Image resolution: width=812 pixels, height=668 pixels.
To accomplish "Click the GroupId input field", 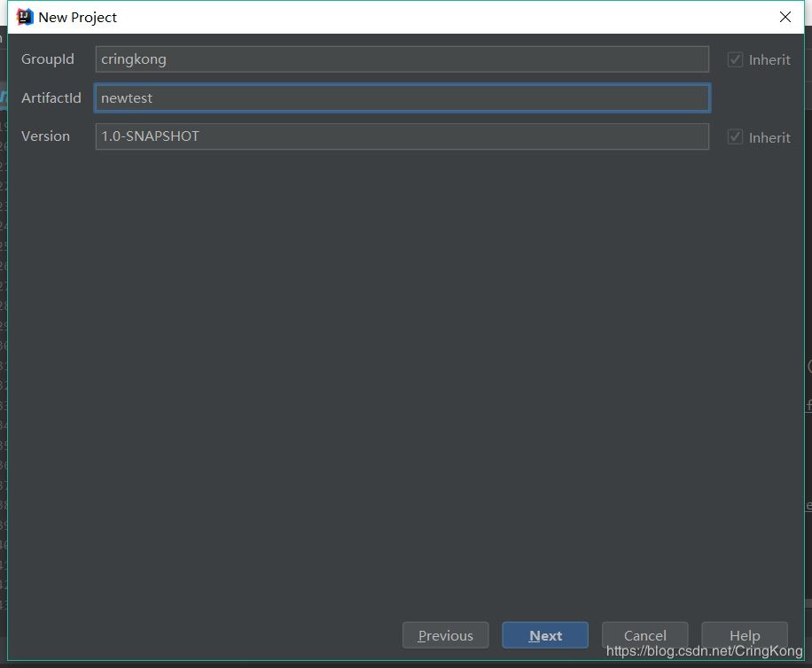I will 402,59.
